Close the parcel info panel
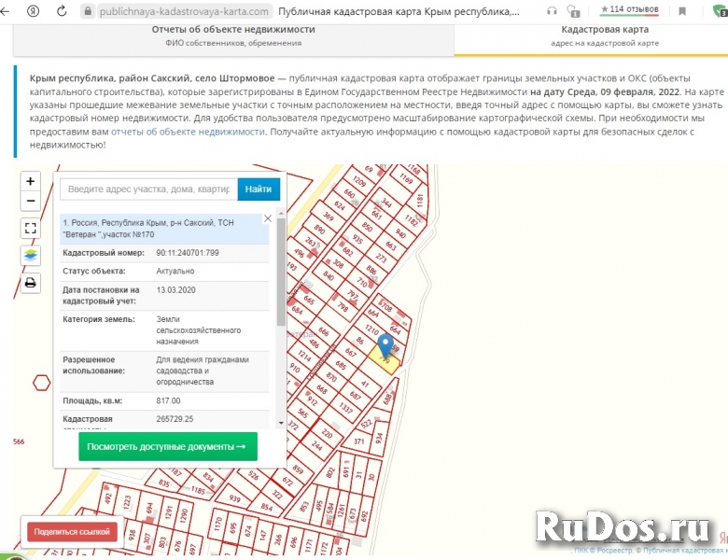728x560 pixels. (268, 218)
